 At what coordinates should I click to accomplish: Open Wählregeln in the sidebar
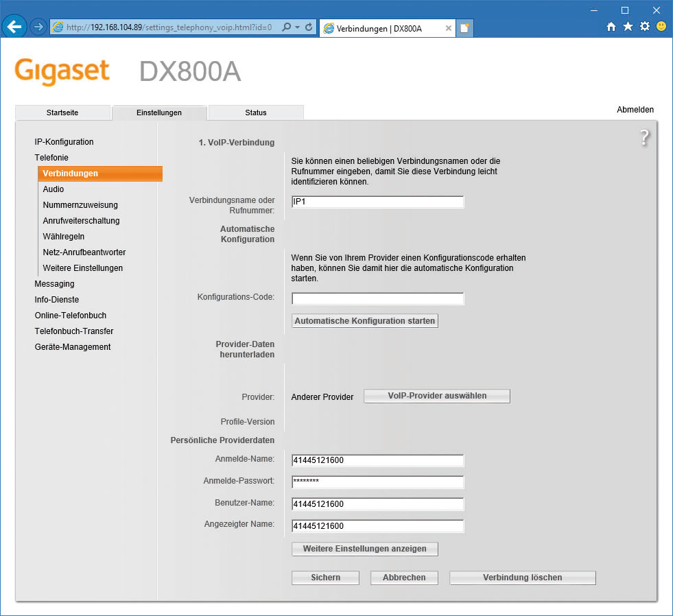click(64, 237)
